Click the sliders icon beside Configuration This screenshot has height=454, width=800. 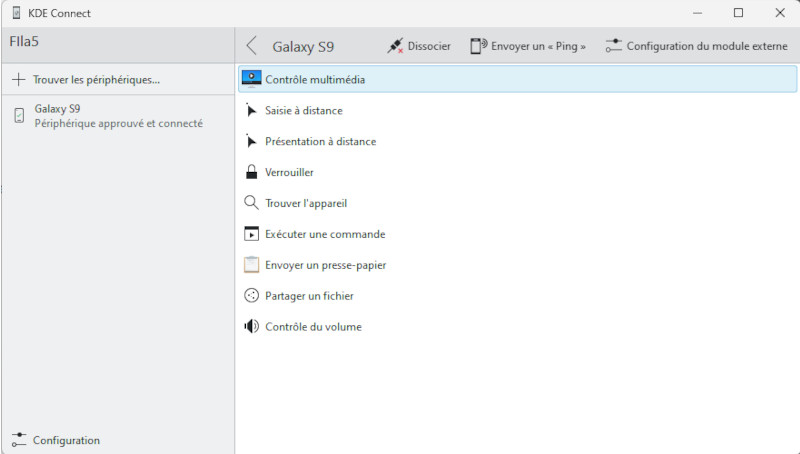click(19, 440)
